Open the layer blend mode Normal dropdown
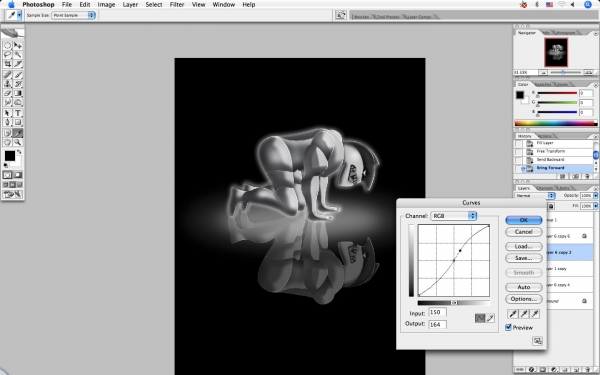 (x=535, y=196)
